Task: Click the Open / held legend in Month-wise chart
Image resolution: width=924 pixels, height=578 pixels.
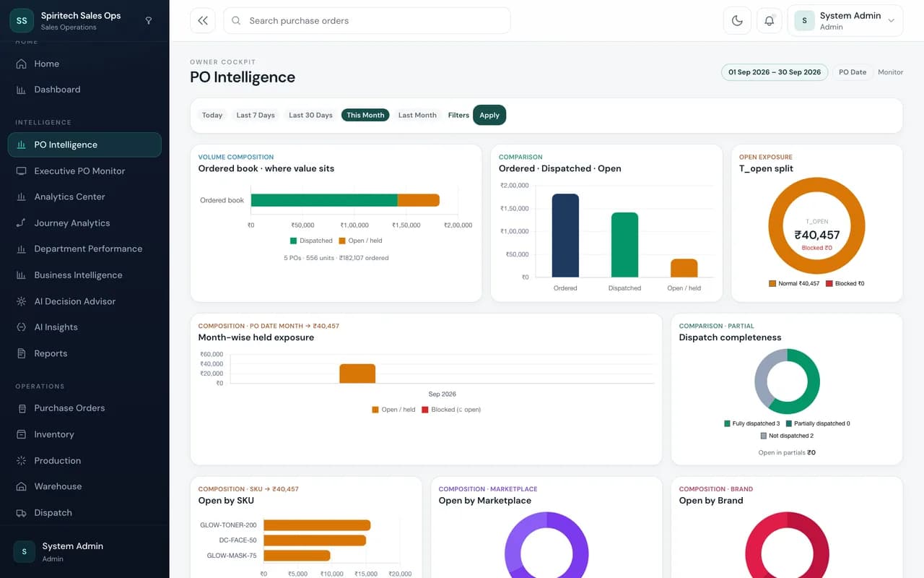Action: (x=393, y=410)
